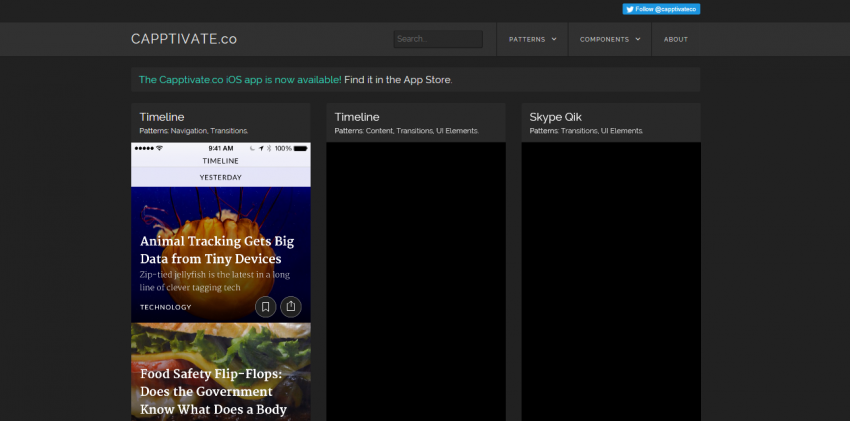This screenshot has height=421, width=850.
Task: Click the second Timeline card's black video preview
Action: pos(416,282)
